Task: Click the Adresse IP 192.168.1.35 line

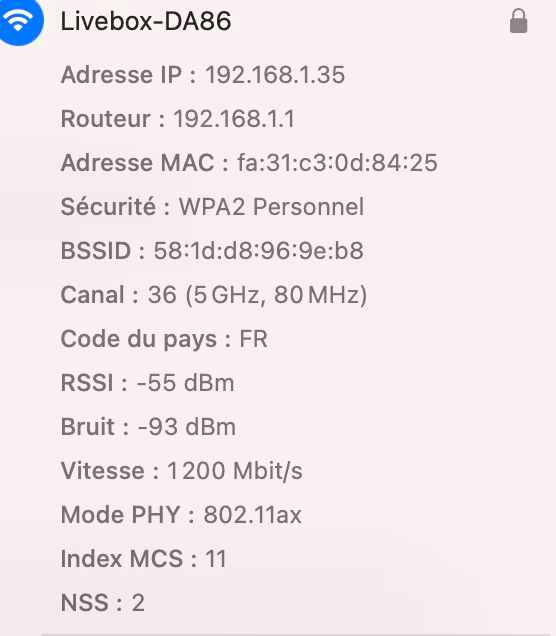Action: [x=203, y=75]
